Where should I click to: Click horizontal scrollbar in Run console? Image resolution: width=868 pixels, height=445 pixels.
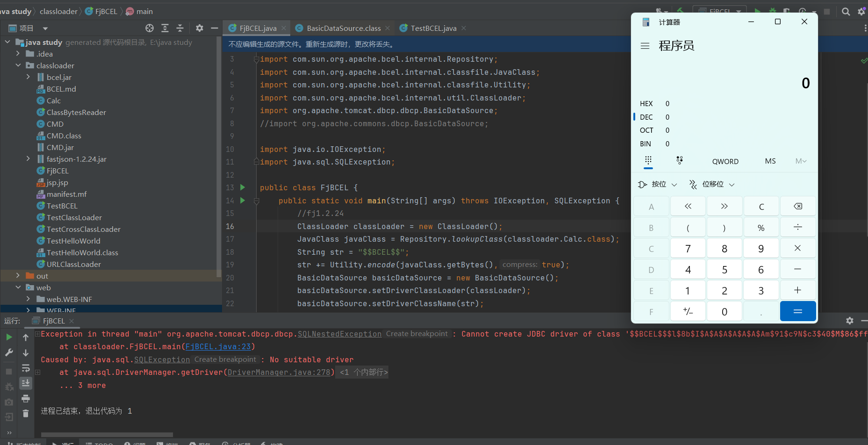107,435
